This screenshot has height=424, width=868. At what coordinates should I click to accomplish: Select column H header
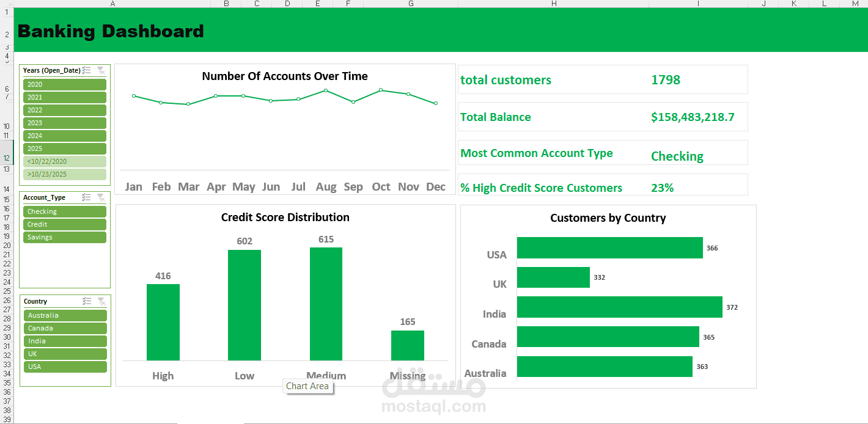click(554, 4)
